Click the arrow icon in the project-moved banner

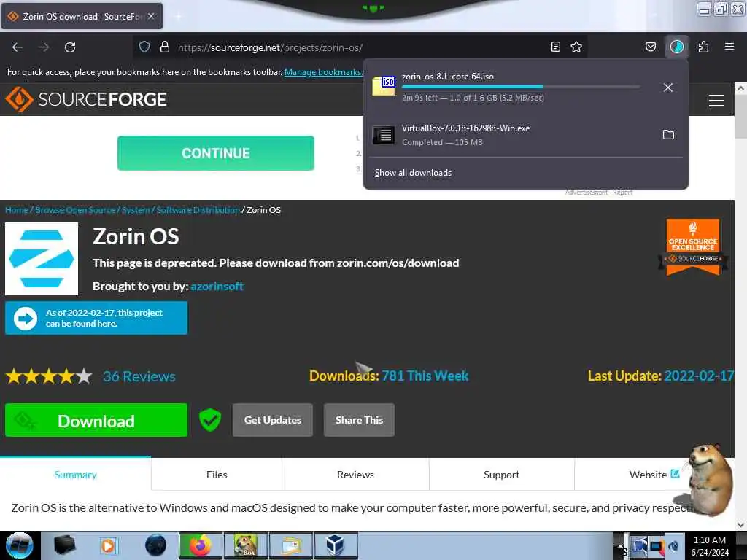[x=26, y=318]
